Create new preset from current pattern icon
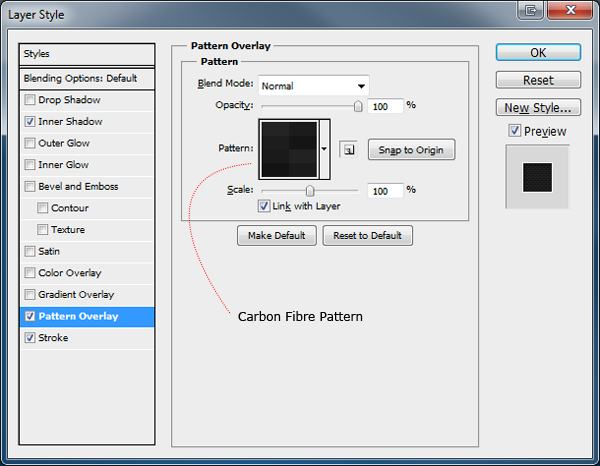The width and height of the screenshot is (600, 466). pyautogui.click(x=349, y=150)
